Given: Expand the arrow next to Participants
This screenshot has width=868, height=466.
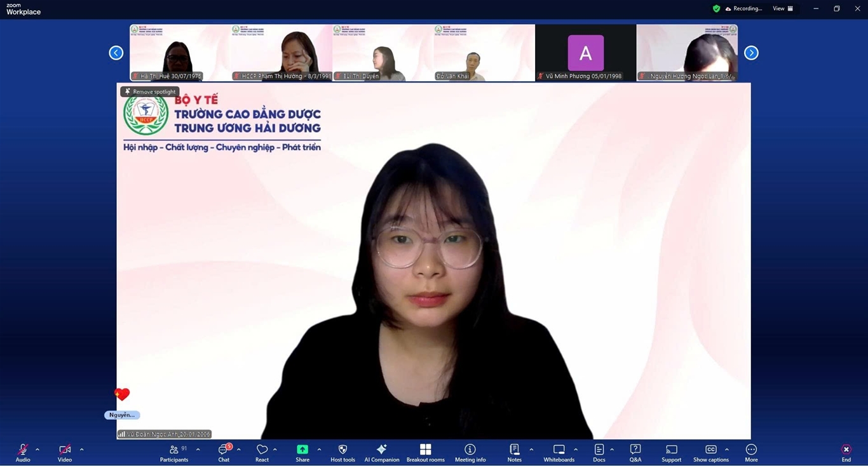Looking at the screenshot, I should (x=198, y=449).
